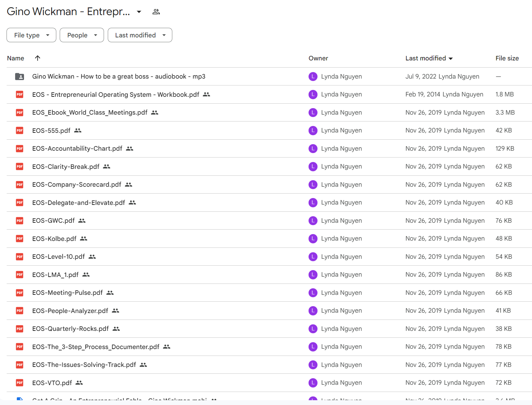Select file name EOS-Quarterly-Rocks.pdf
Image resolution: width=532 pixels, height=405 pixels.
pos(71,329)
